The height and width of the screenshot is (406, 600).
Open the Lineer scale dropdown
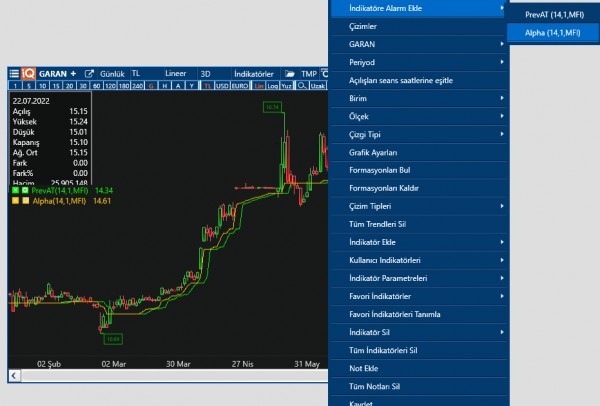(180, 73)
